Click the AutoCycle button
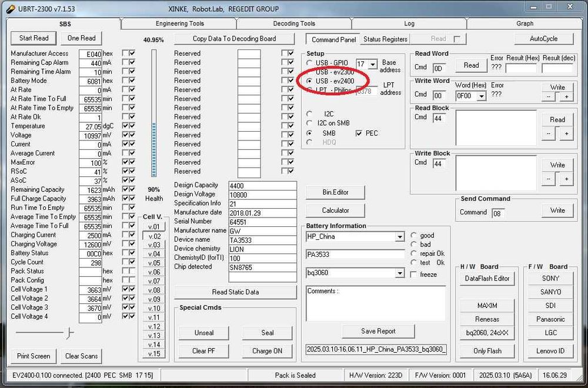The image size is (588, 388). coord(543,39)
